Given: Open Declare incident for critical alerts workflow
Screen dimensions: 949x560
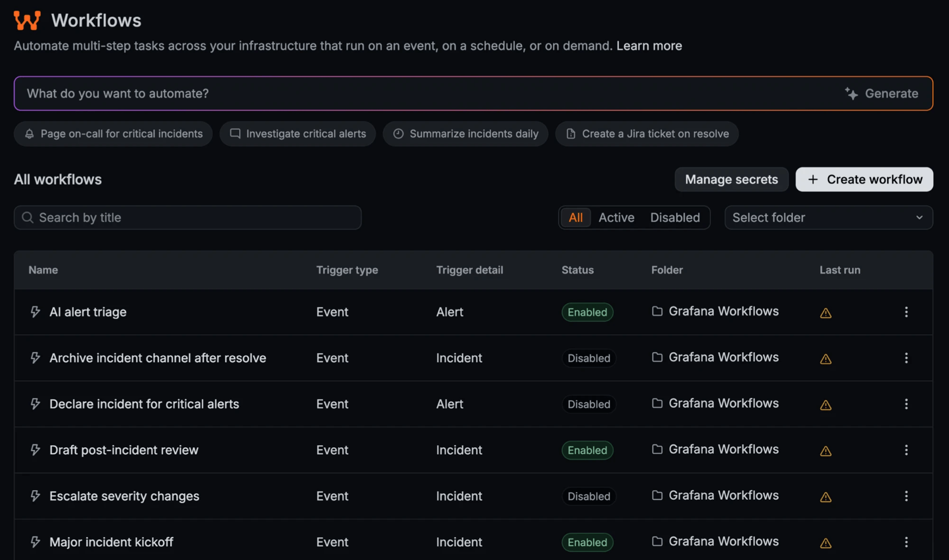Looking at the screenshot, I should point(144,404).
